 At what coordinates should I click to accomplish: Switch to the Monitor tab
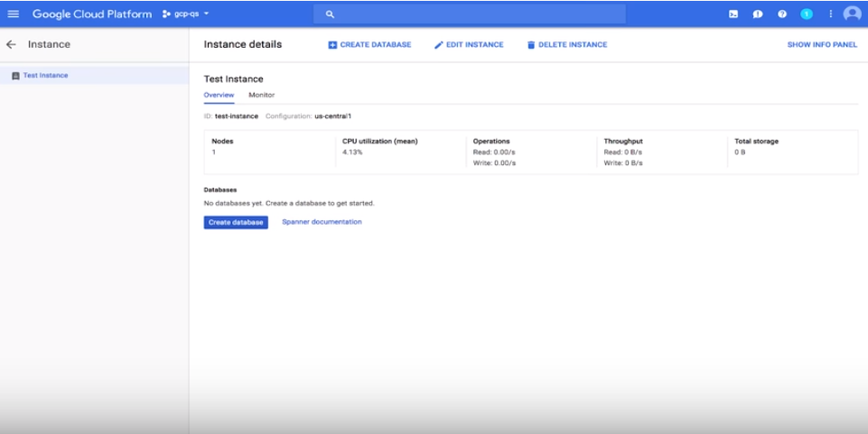pos(261,95)
